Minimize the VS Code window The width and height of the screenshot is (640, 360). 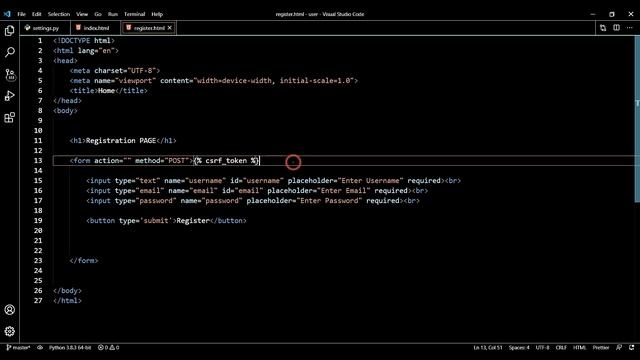click(x=593, y=14)
